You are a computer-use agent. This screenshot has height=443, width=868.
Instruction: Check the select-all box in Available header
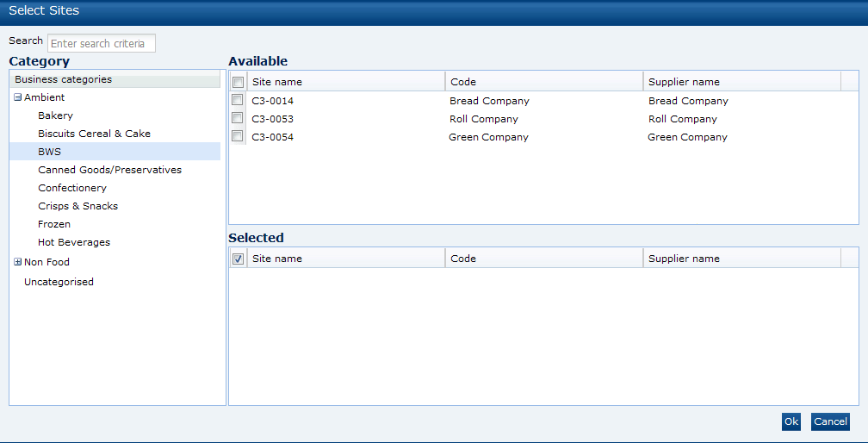(238, 82)
